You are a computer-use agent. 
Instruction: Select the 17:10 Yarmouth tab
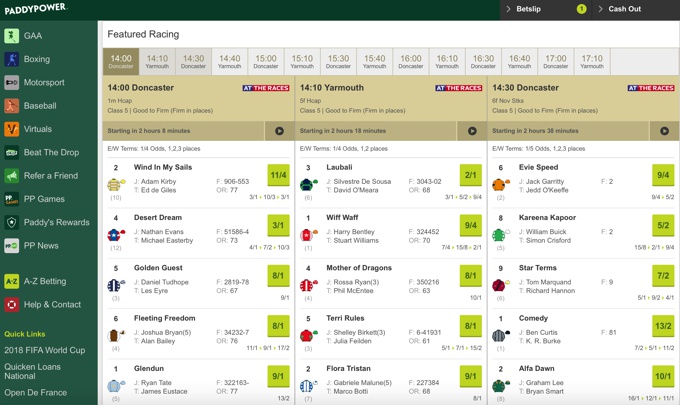pos(592,61)
